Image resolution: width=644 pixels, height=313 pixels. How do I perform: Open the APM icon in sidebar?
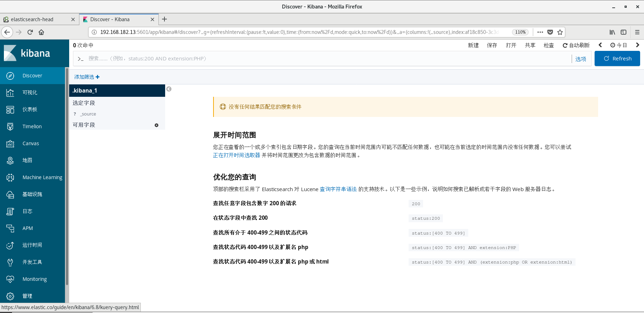[10, 228]
